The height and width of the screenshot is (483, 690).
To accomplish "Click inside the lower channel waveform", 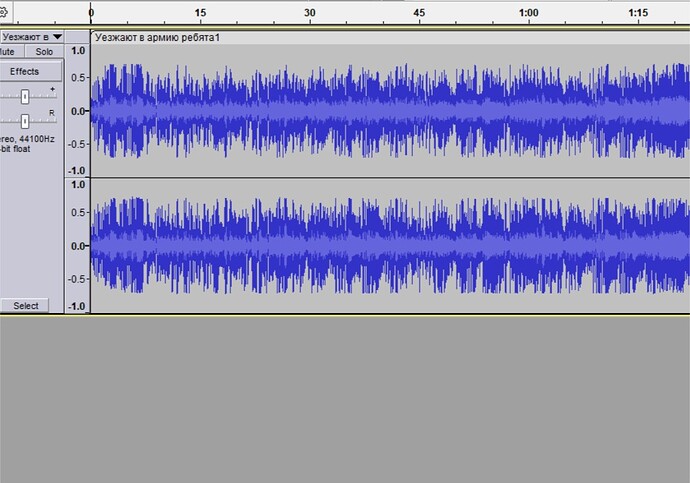I will click(380, 245).
